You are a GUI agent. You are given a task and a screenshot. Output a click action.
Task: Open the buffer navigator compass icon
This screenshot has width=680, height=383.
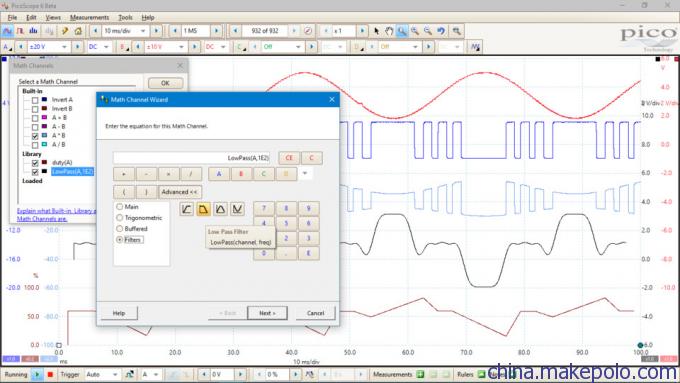click(x=308, y=31)
